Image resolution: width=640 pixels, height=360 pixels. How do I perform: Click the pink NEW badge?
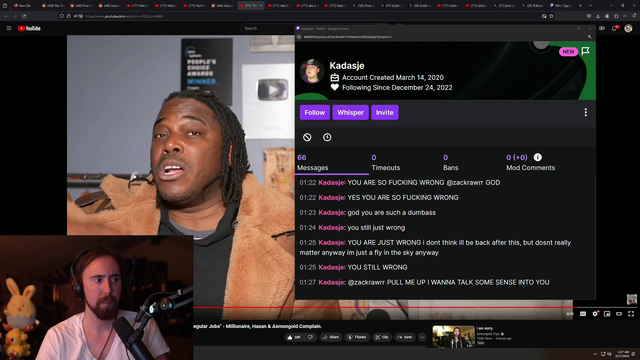click(568, 52)
